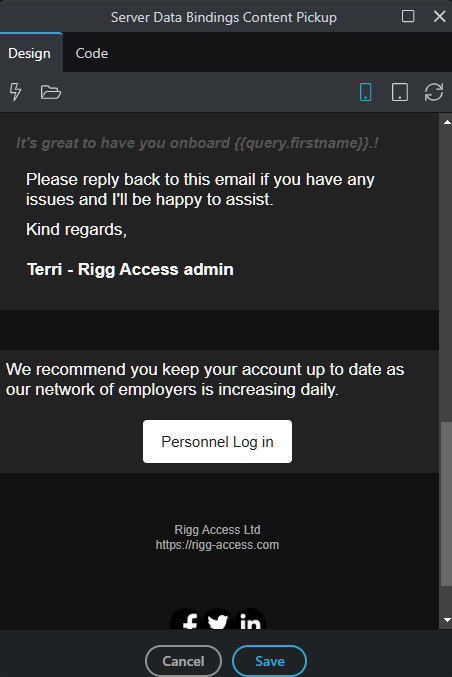Click the Facebook social icon
Screen dimensions: 452x677
click(186, 620)
